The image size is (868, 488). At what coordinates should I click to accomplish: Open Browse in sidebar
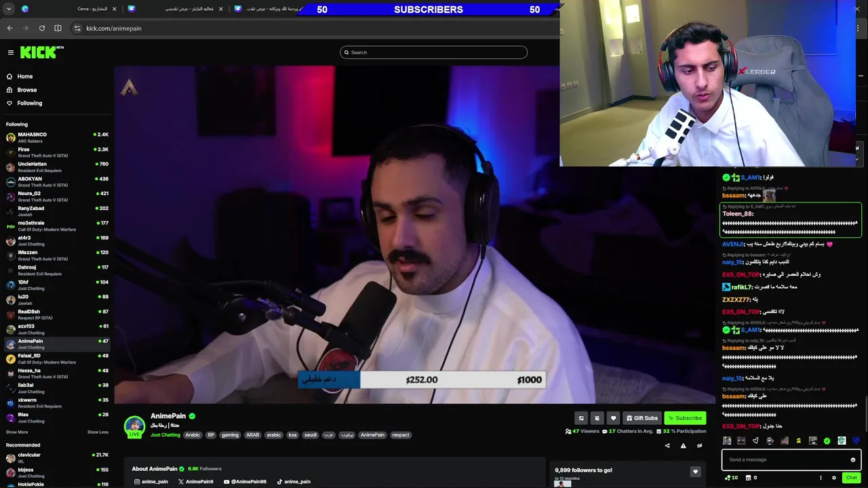tap(56, 89)
